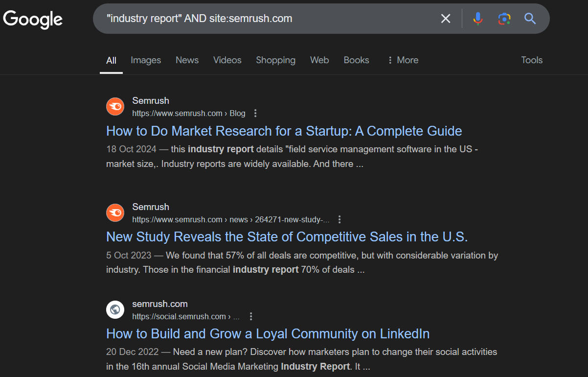Open three-dot menu next to semrush.com › Blog

pyautogui.click(x=255, y=113)
